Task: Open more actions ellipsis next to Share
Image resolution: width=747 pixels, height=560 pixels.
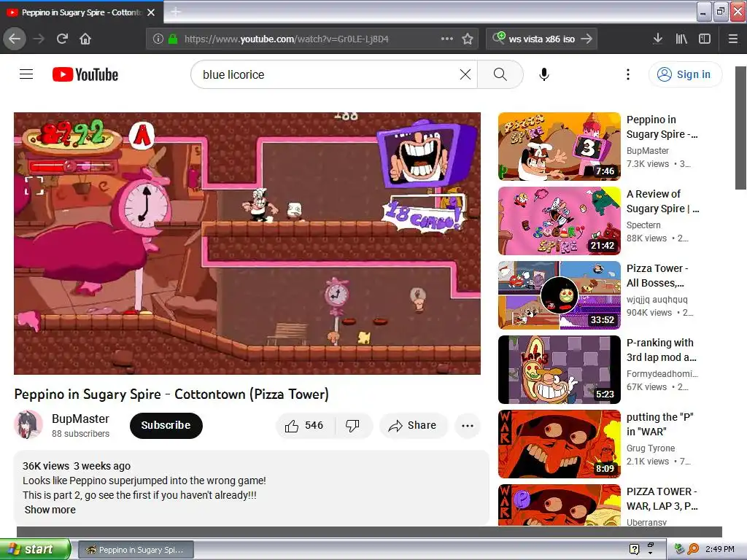Action: pos(468,425)
